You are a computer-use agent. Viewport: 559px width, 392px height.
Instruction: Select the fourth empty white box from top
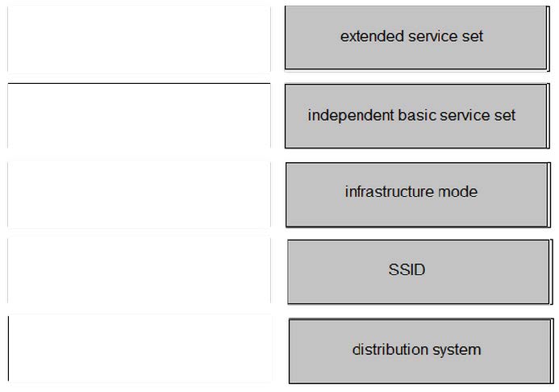(x=139, y=272)
